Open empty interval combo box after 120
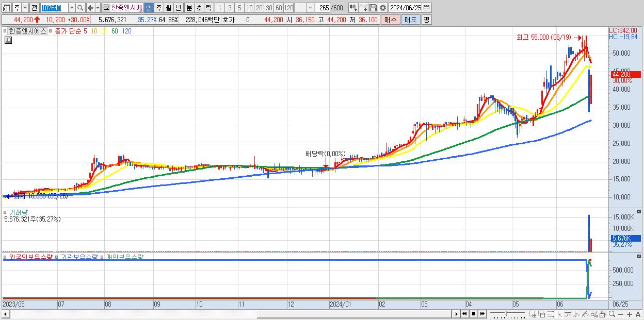The height and width of the screenshot is (320, 644). click(x=304, y=8)
